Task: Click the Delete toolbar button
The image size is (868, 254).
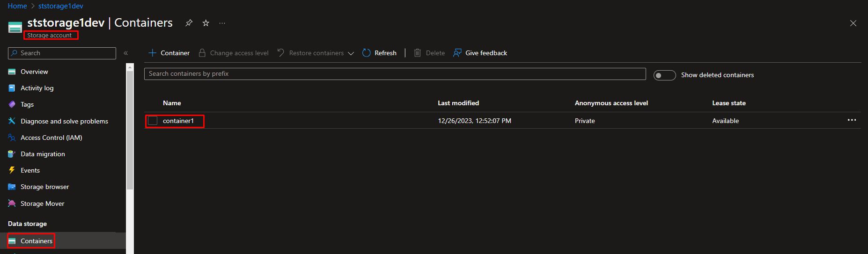Action: tap(429, 53)
